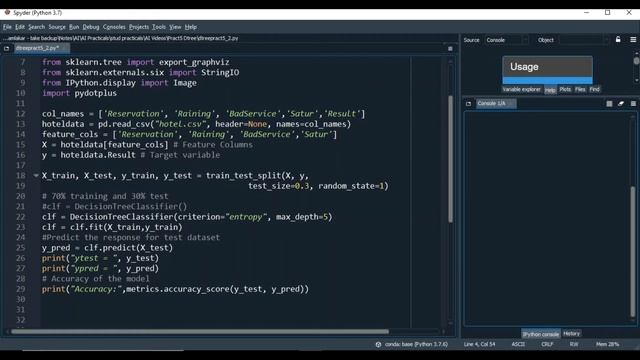Toggle the lock icon in Help pane
Viewport: 640px width, 360px height.
[618, 40]
